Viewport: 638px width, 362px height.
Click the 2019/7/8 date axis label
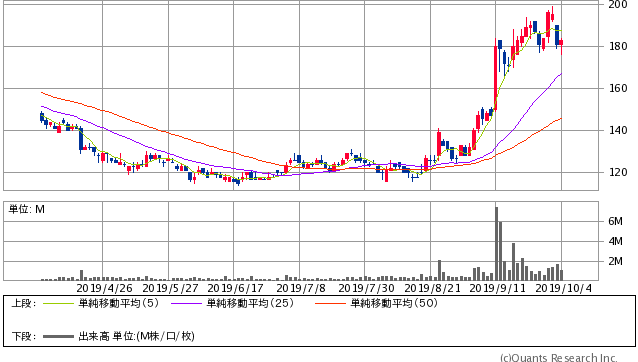(x=301, y=288)
